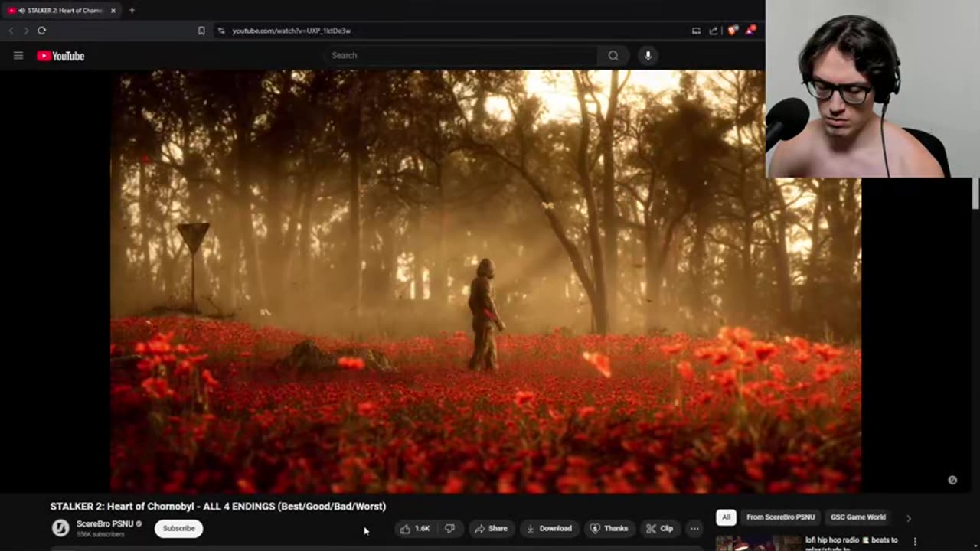Open the Brave Rewards triangle icon

(752, 31)
